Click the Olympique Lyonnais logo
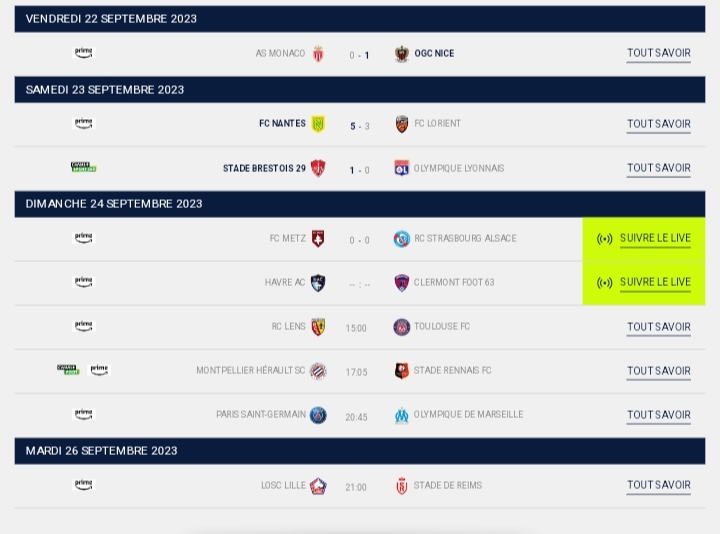This screenshot has height=534, width=720. coord(402,169)
